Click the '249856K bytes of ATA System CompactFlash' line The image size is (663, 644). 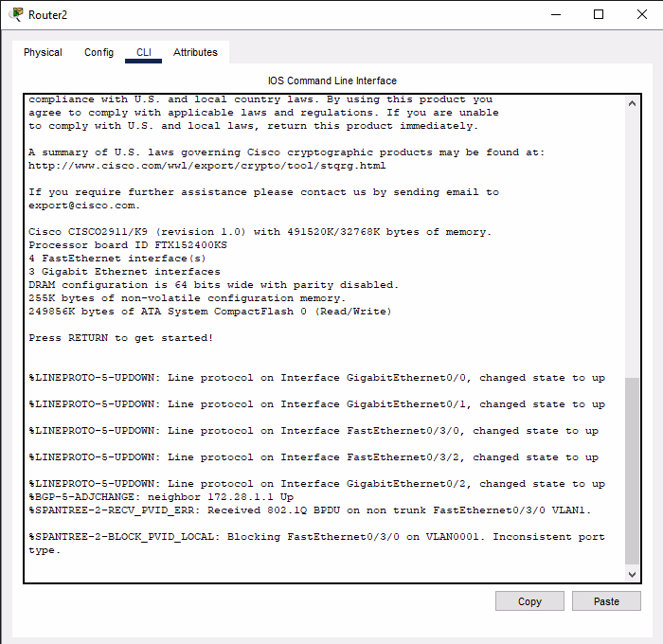point(210,312)
